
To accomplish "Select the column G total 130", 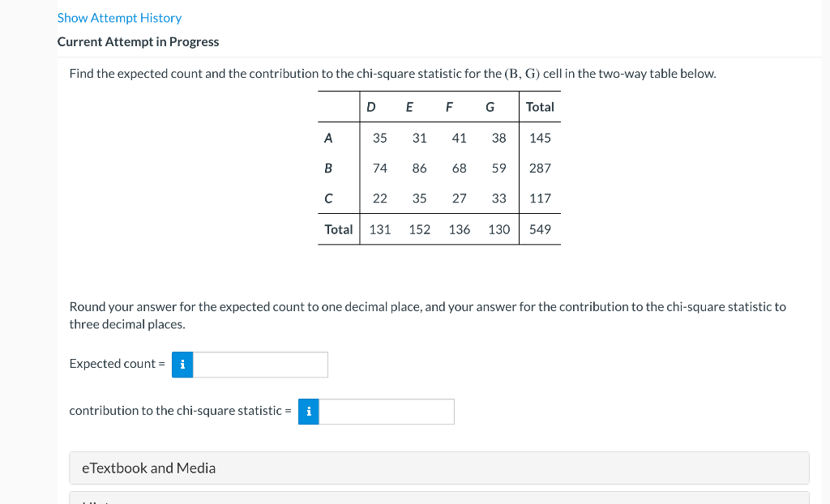I will click(498, 229).
